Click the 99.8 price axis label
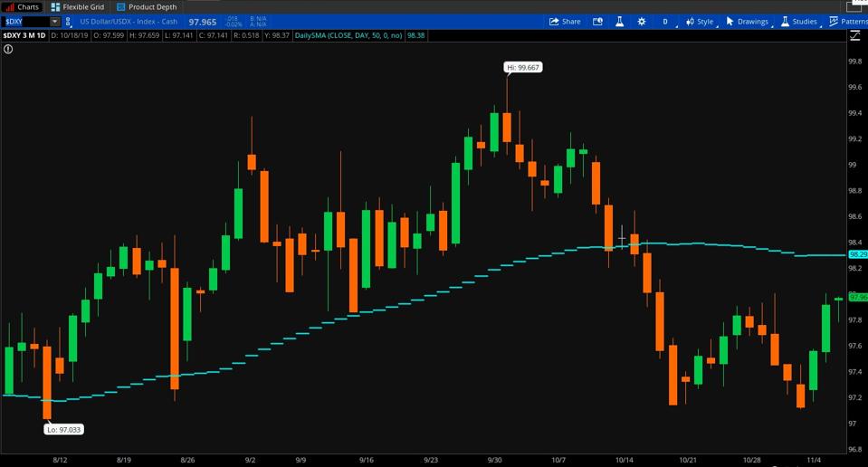 [854, 62]
